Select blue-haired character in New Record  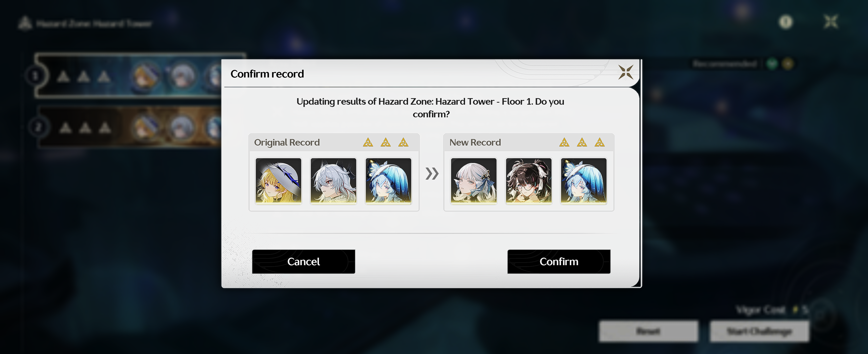coord(584,181)
